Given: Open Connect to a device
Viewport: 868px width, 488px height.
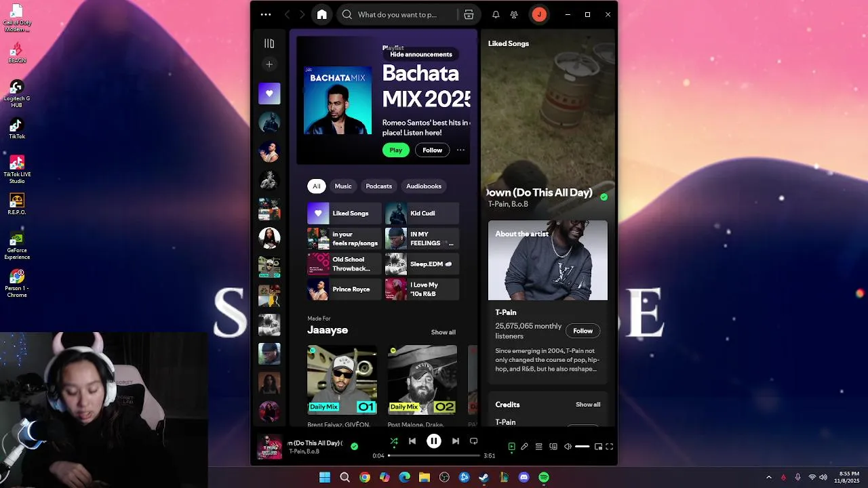Looking at the screenshot, I should click(553, 447).
